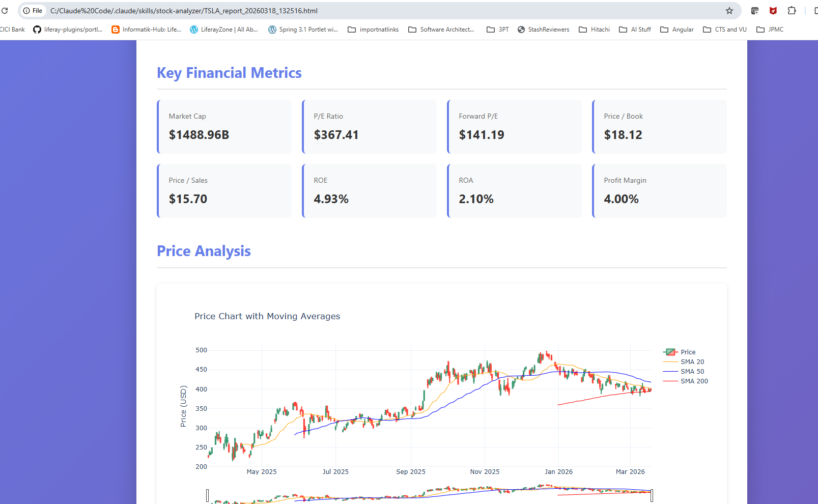Click the left handle of chart range slider
This screenshot has width=818, height=504.
click(208, 495)
